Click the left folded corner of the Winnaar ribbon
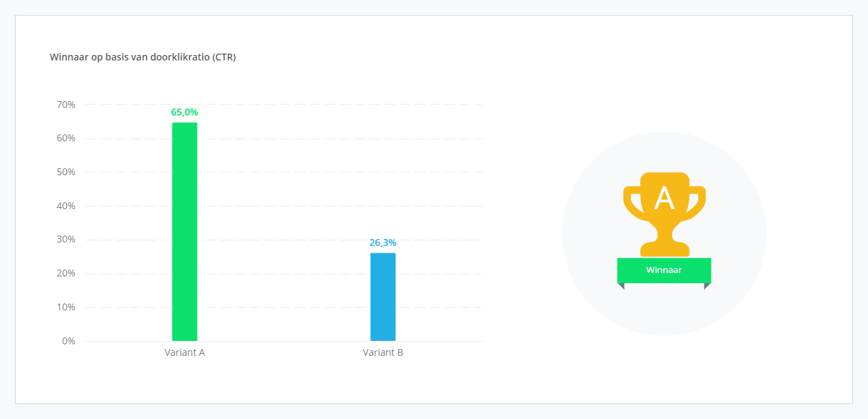This screenshot has height=419, width=868. 621,286
